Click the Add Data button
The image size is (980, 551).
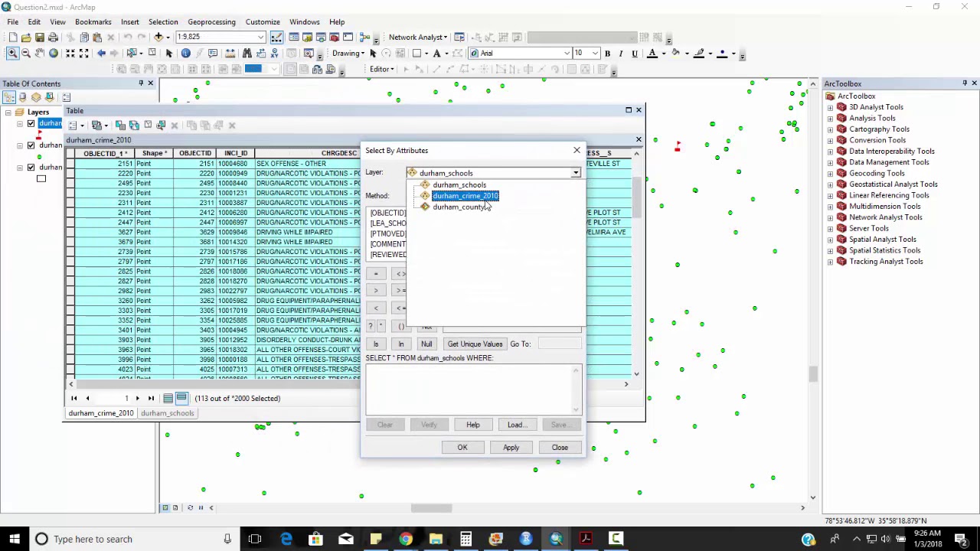tap(158, 37)
